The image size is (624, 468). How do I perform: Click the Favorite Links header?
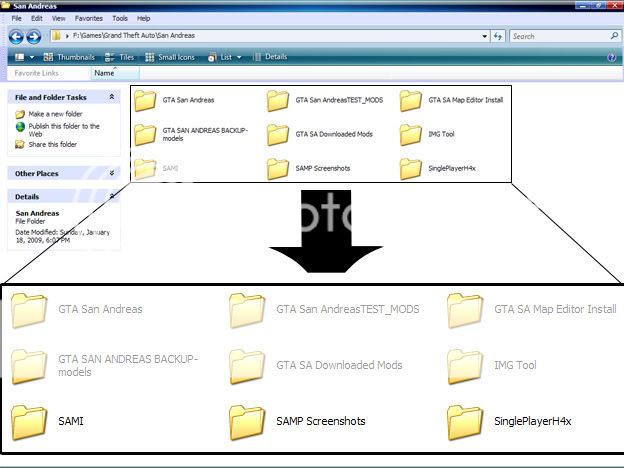pos(37,73)
